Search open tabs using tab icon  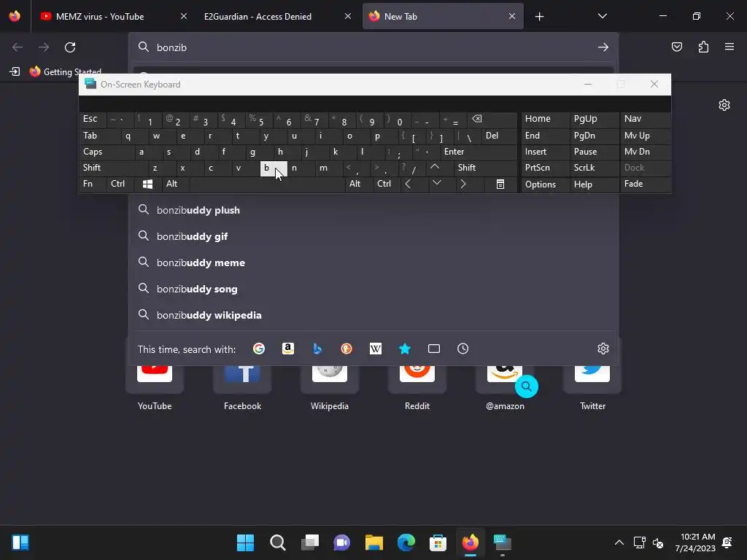pos(434,349)
